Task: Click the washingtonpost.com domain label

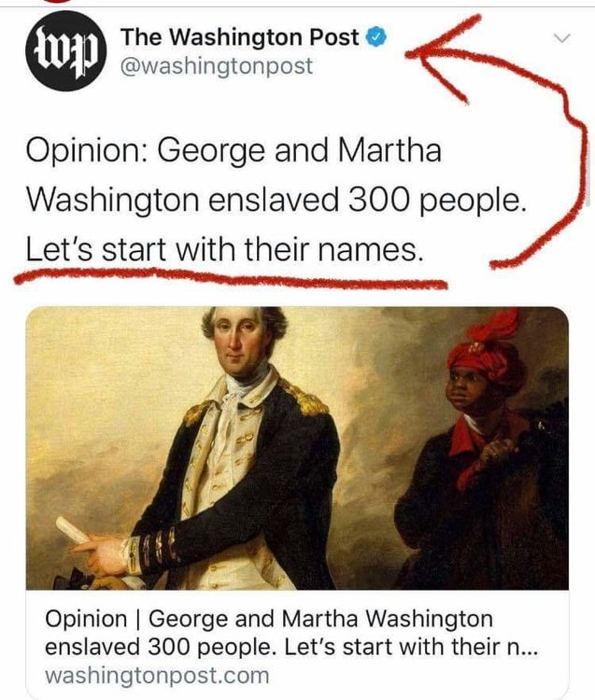Action: click(157, 675)
